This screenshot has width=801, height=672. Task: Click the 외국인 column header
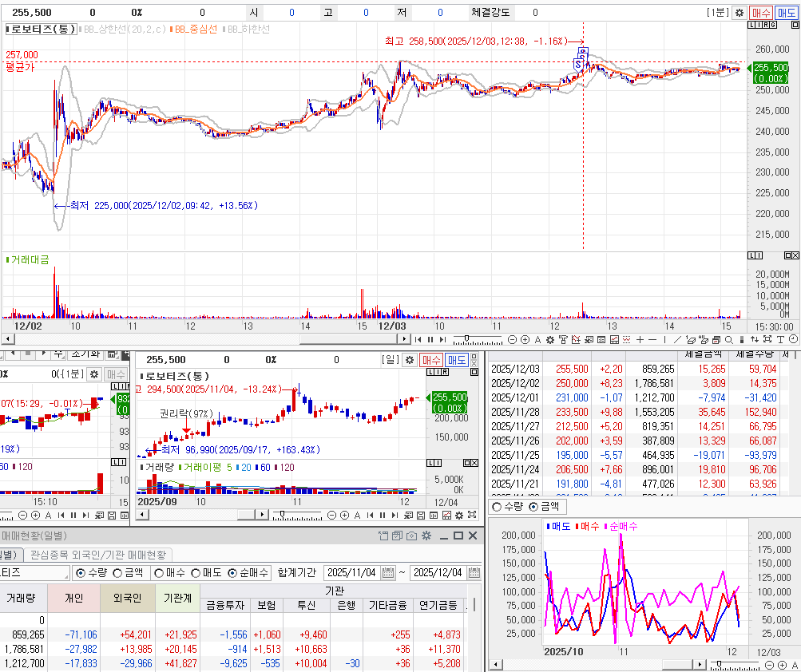(127, 598)
